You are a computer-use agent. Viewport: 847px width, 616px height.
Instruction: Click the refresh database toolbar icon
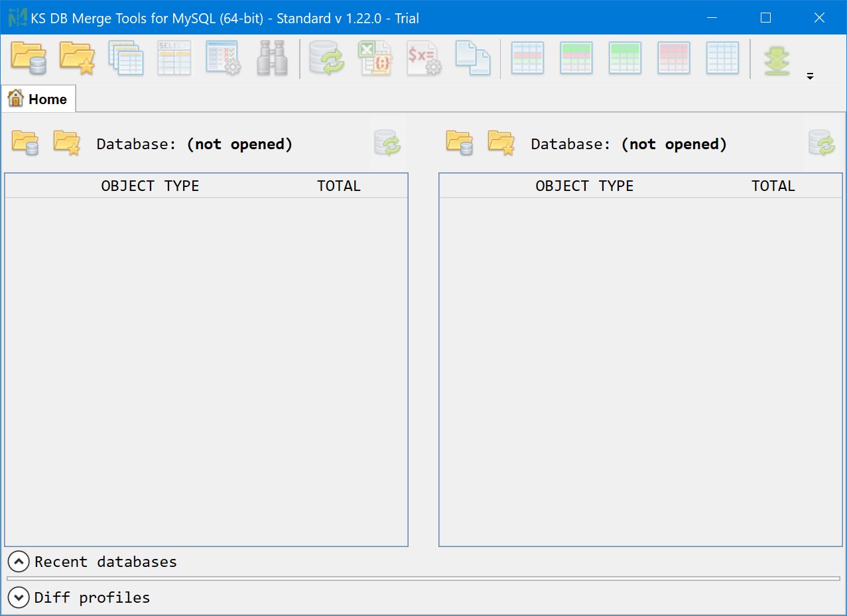click(x=327, y=58)
